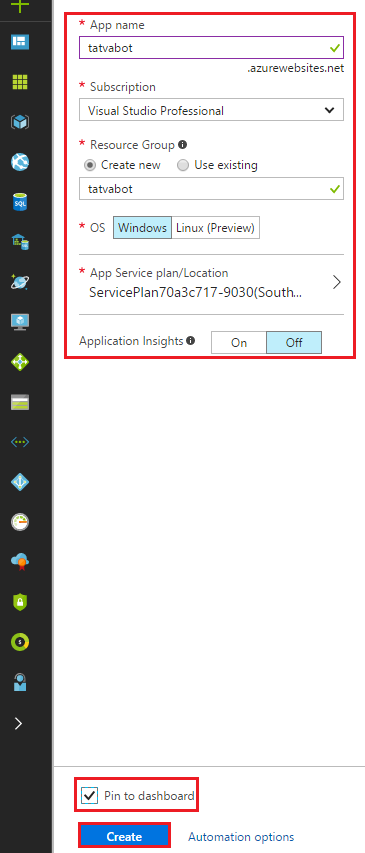Viewport: 365px width, 853px height.
Task: Open Monitor gauge icon
Action: 20,522
